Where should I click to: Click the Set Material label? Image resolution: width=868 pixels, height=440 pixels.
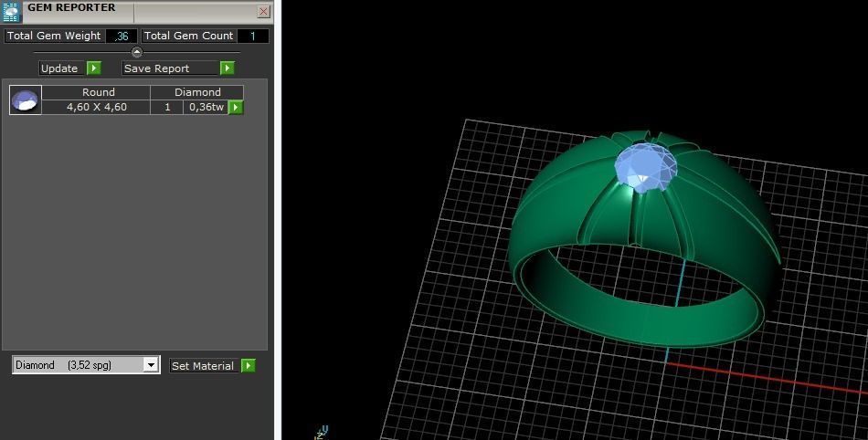205,365
